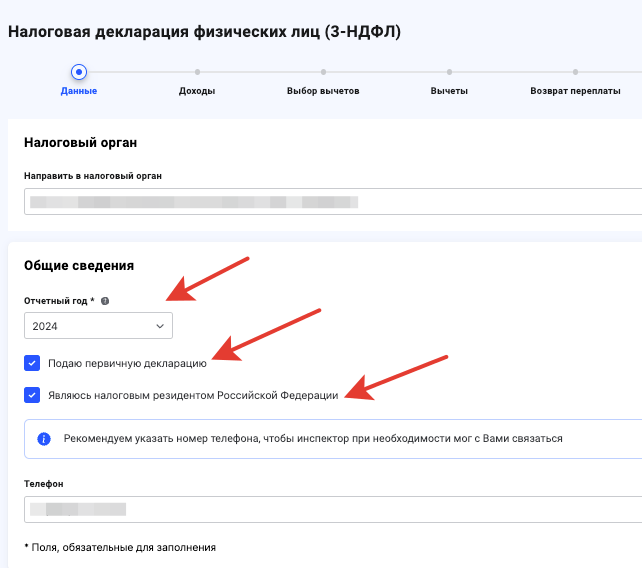Screen dimensions: 642x568
Task: Click the blue info icon in the phone recommendation banner
Action: pyautogui.click(x=44, y=439)
